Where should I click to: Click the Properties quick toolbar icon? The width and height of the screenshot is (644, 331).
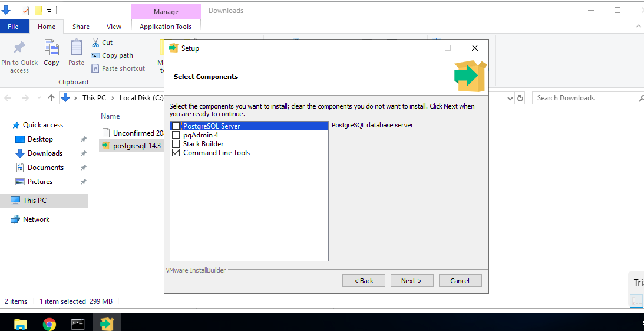(x=25, y=11)
